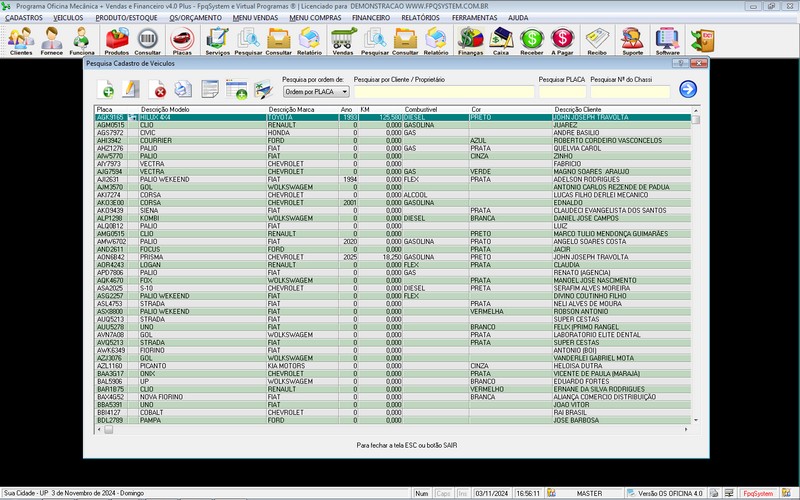Screen dimensions: 800x500
Task: Open the VEICULOS menu
Action: click(x=68, y=18)
